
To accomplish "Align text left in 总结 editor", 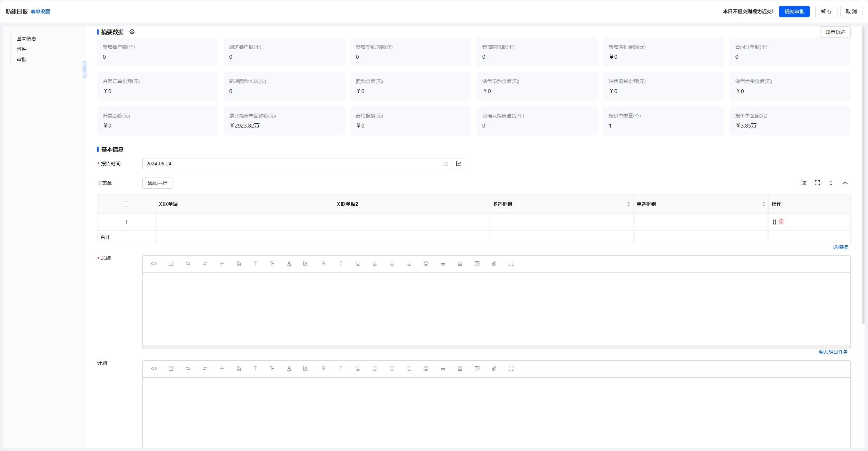I will 375,264.
